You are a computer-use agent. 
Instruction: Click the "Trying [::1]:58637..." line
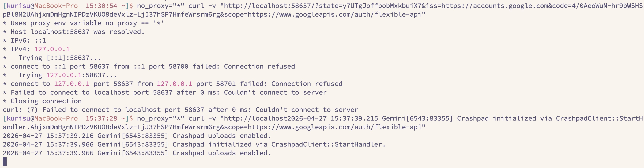(59, 58)
